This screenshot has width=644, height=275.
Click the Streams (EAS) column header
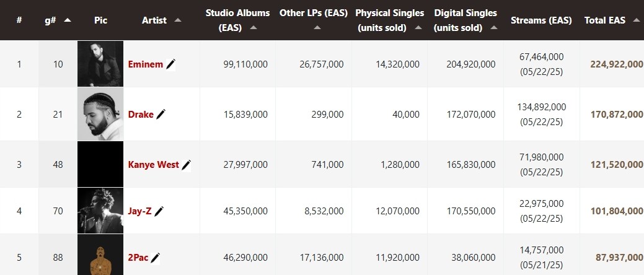click(541, 20)
